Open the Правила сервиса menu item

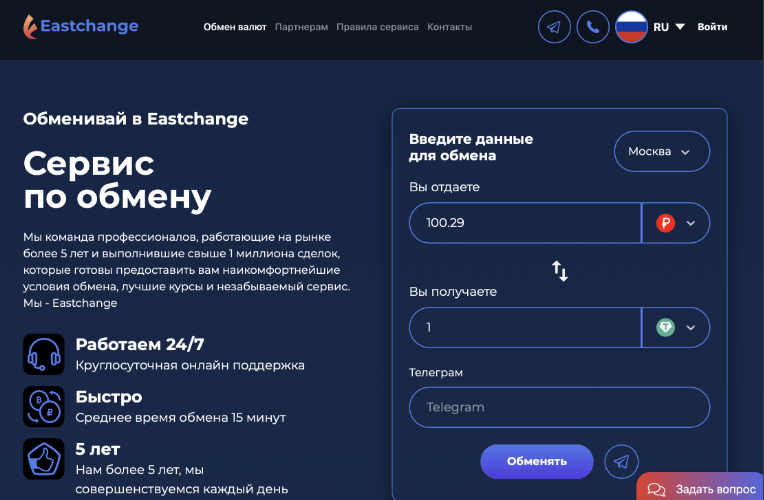(377, 27)
